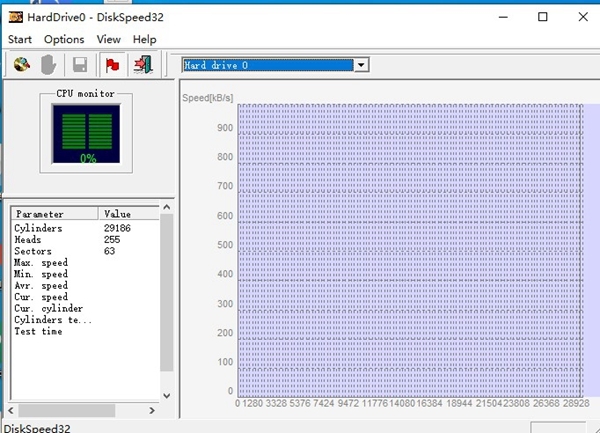The width and height of the screenshot is (600, 433).
Task: Select the Cylinders te... row
Action: click(86, 320)
